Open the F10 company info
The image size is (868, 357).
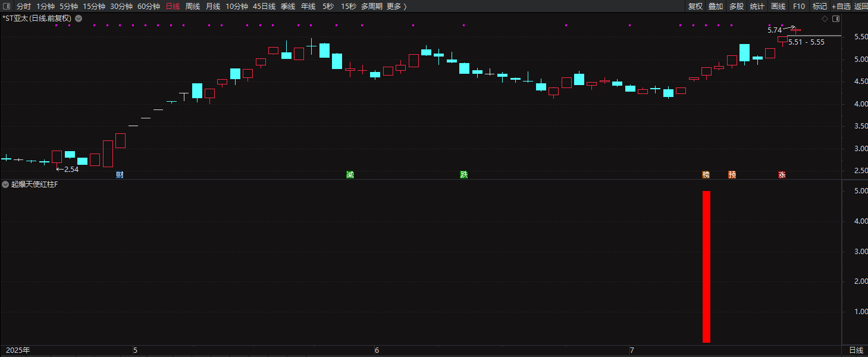799,6
